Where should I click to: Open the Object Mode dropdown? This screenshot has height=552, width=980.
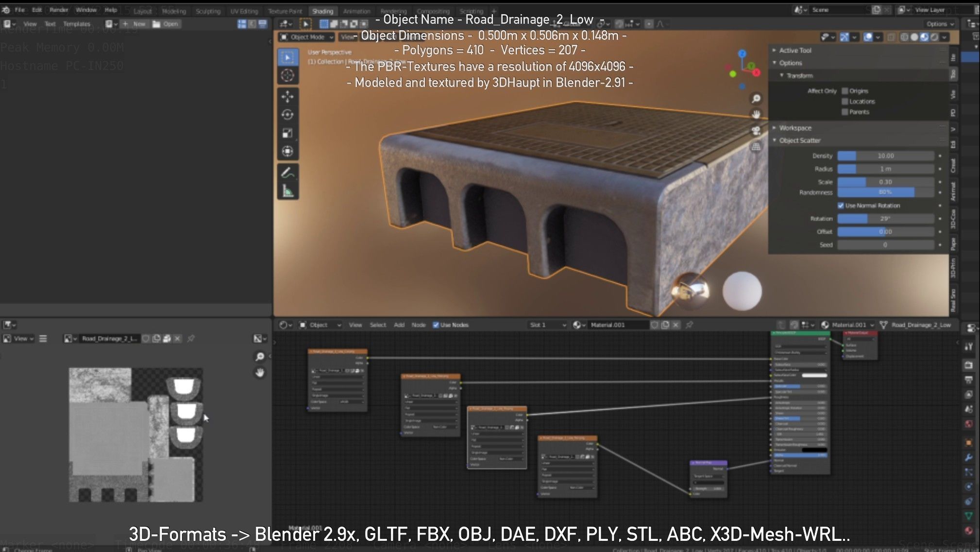[307, 37]
